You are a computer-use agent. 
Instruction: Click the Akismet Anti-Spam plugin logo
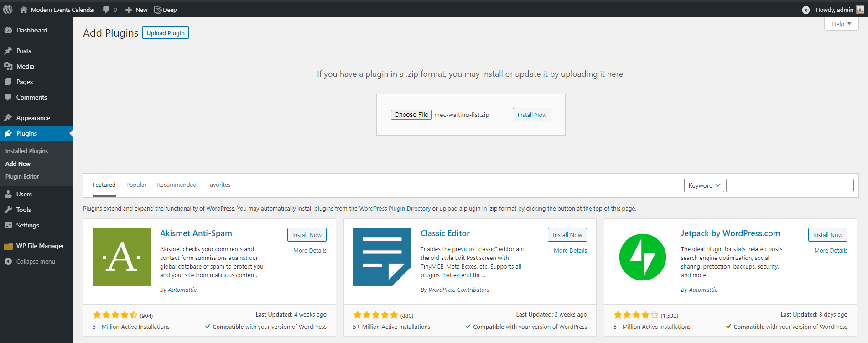pos(122,257)
